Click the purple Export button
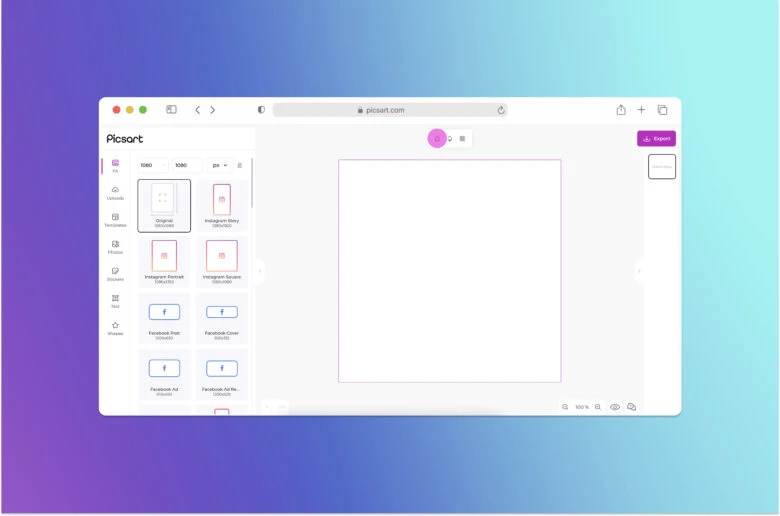 coord(656,139)
